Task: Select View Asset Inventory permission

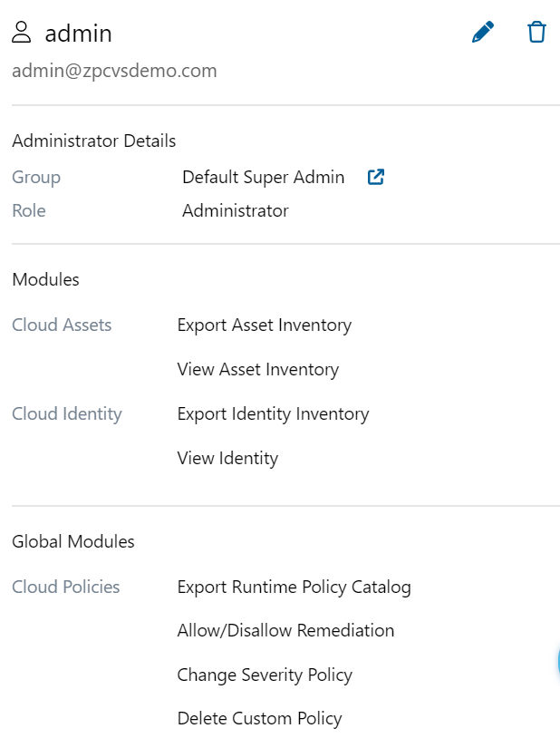Action: [x=257, y=369]
